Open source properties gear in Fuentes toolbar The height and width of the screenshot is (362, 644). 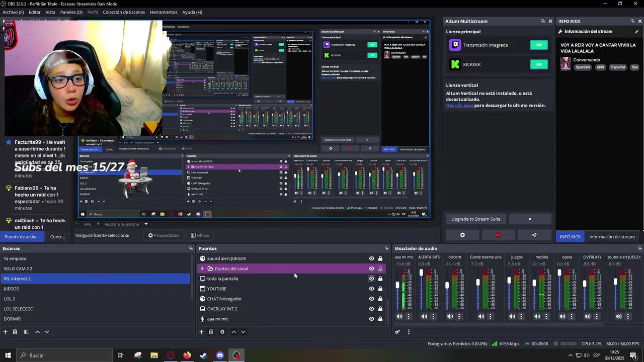tap(222, 332)
